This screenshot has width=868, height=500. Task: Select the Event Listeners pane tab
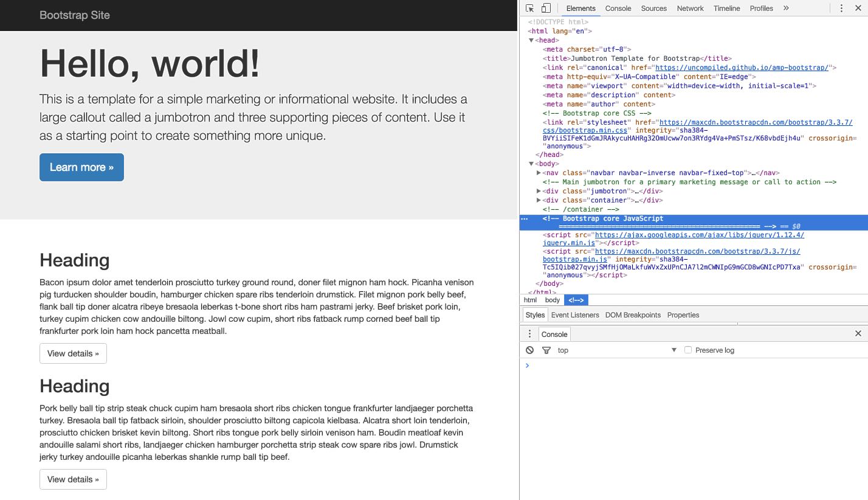pos(575,314)
